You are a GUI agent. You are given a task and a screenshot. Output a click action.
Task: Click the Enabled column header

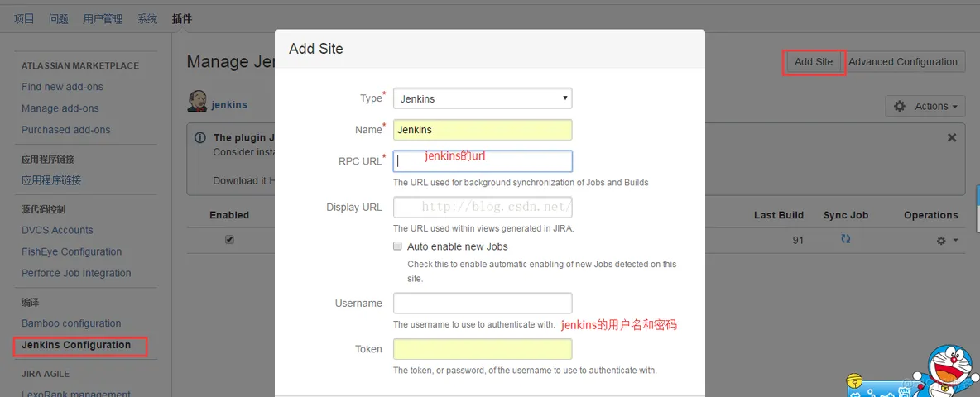(229, 215)
